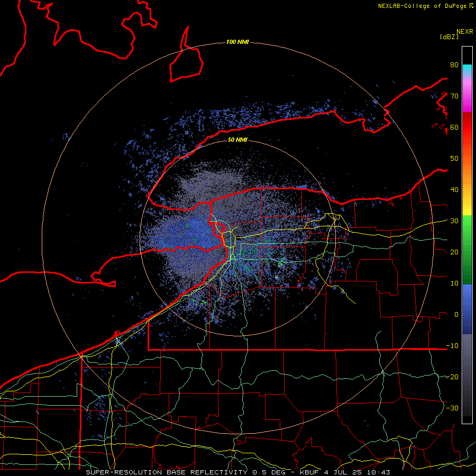The width and height of the screenshot is (476, 476).
Task: Click the 70 dBZ scale value
Action: point(454,96)
